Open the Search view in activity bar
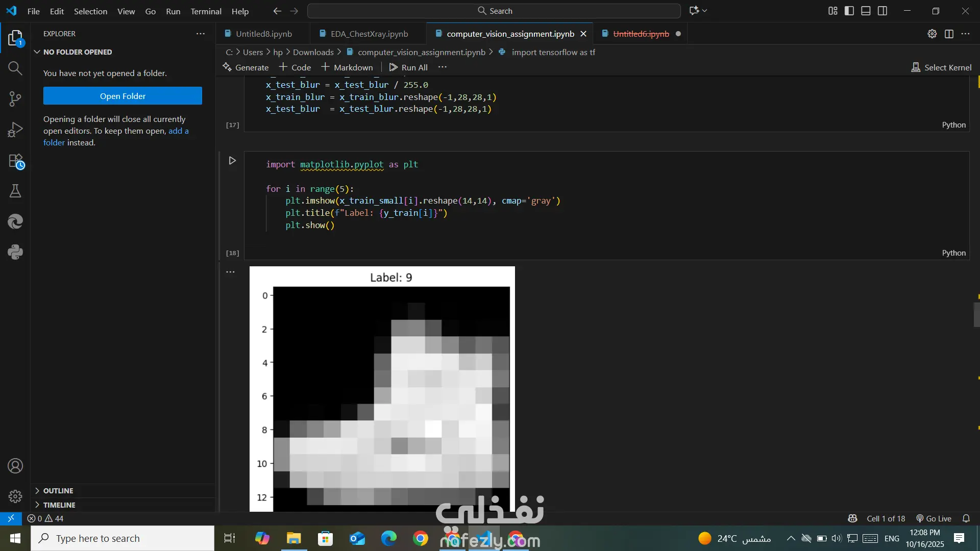The image size is (980, 551). point(15,68)
